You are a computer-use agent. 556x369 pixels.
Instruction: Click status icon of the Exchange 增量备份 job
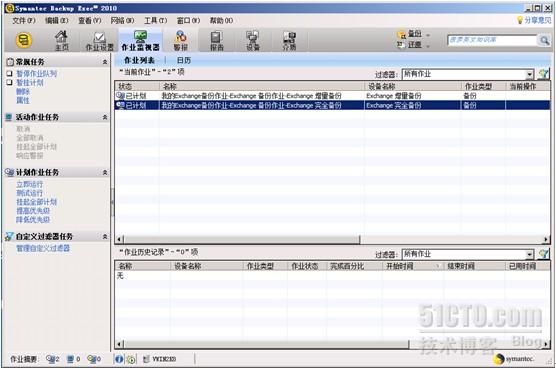(x=121, y=96)
